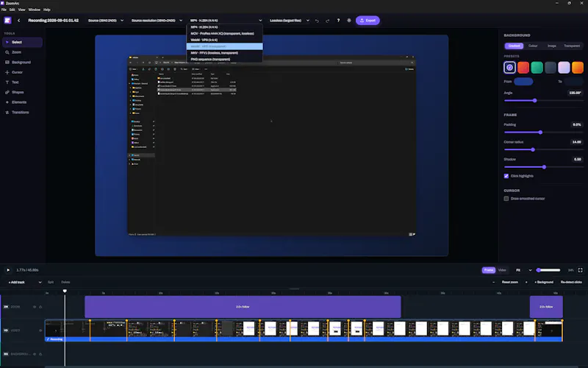Toggle visibility of the BACKGROUND track
This screenshot has height=368, width=588.
[x=35, y=354]
